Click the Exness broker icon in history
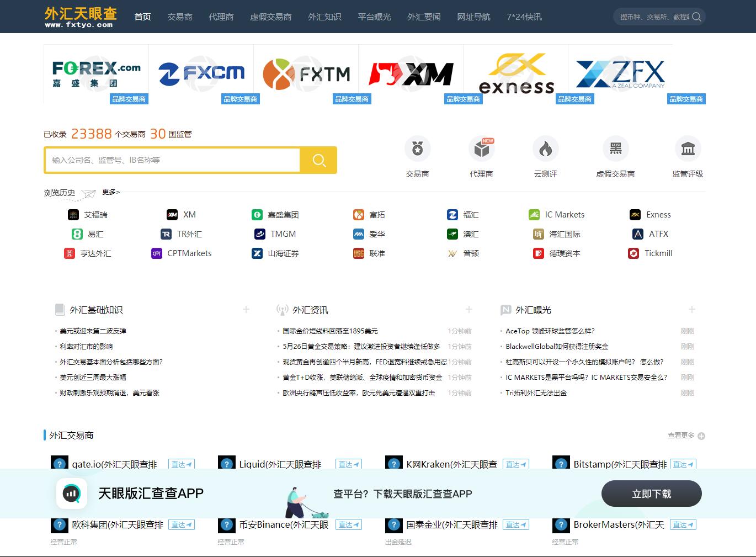 (635, 215)
